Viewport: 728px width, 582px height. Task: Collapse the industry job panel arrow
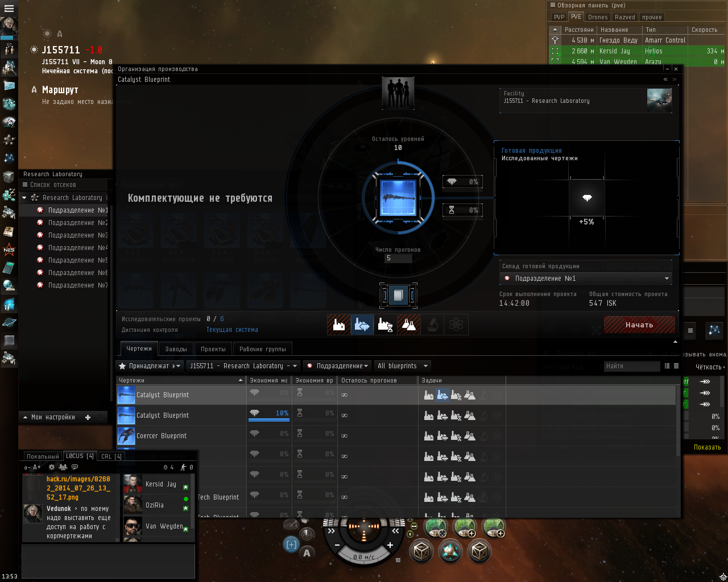coord(675,342)
